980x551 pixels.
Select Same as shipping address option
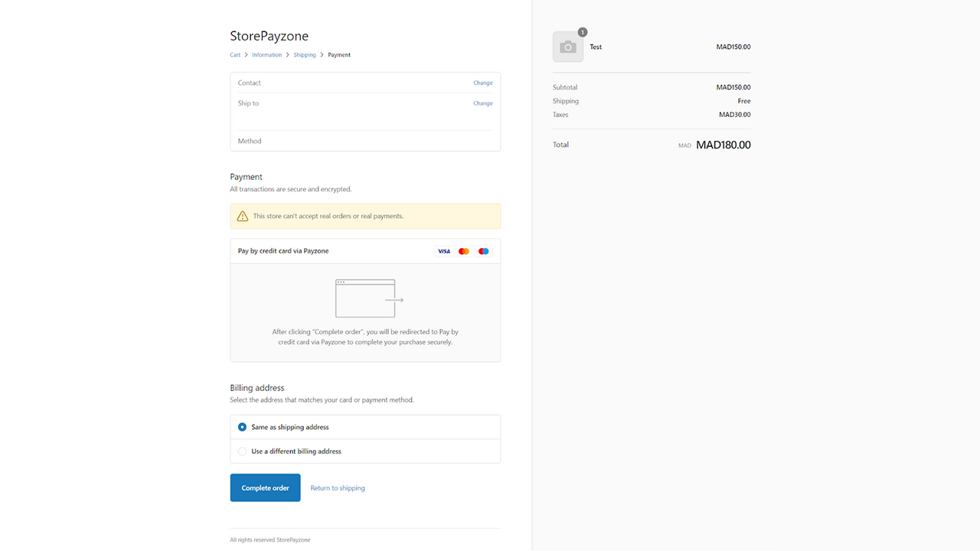[365, 427]
